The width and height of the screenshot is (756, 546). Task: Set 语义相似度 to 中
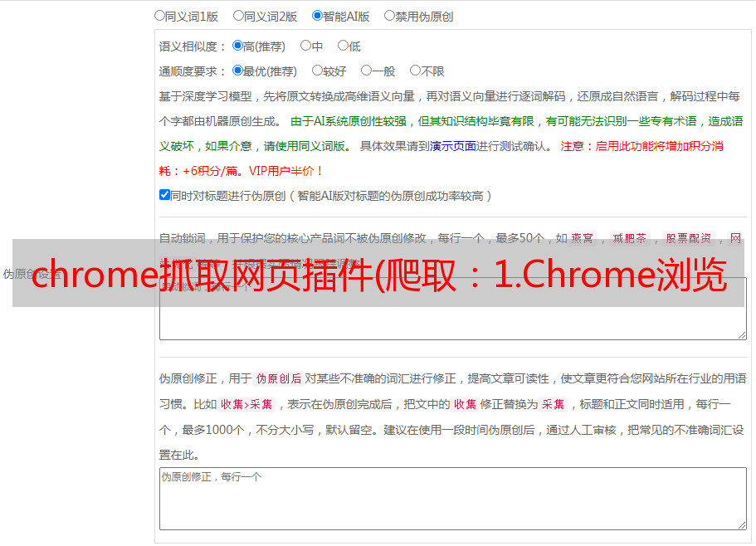pyautogui.click(x=305, y=46)
